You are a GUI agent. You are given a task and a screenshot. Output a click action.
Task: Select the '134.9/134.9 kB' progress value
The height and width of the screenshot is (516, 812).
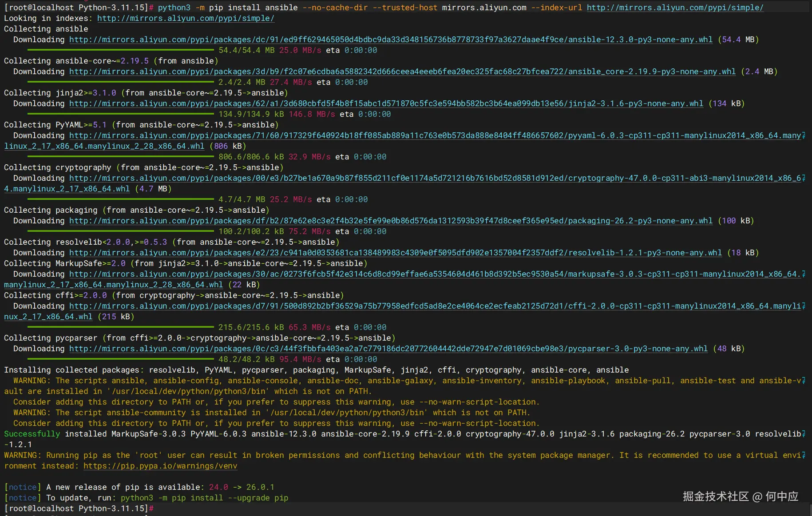[x=251, y=114]
